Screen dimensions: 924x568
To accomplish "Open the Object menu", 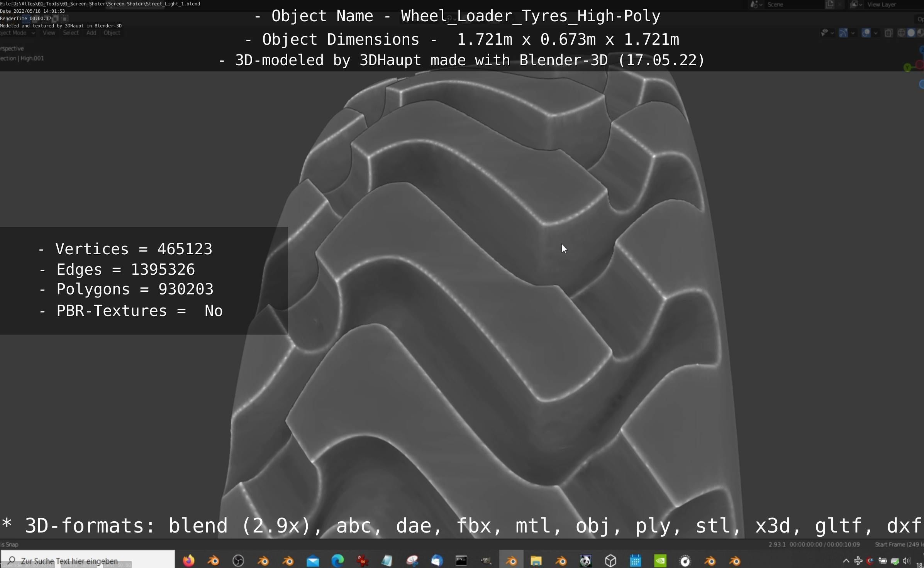I will tap(112, 33).
